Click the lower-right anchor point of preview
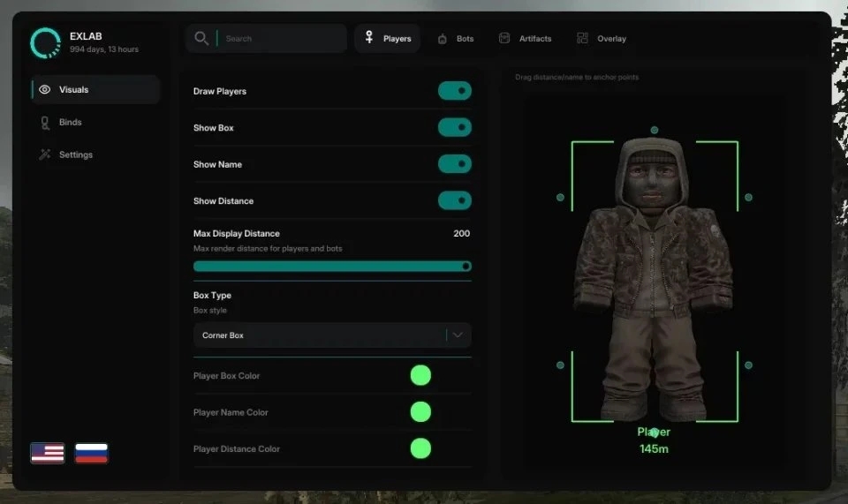The width and height of the screenshot is (848, 504). click(748, 365)
